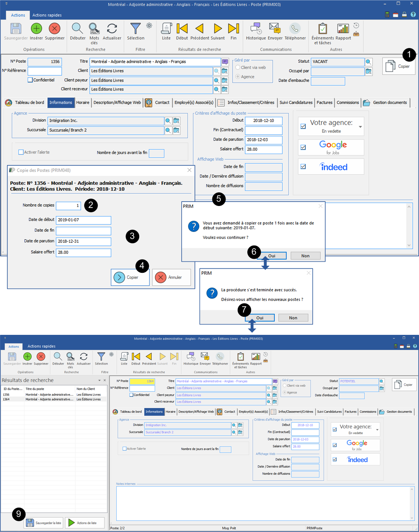Open the Sélection filter funnel in top ribbon
The image size is (419, 532).
coord(135,28)
